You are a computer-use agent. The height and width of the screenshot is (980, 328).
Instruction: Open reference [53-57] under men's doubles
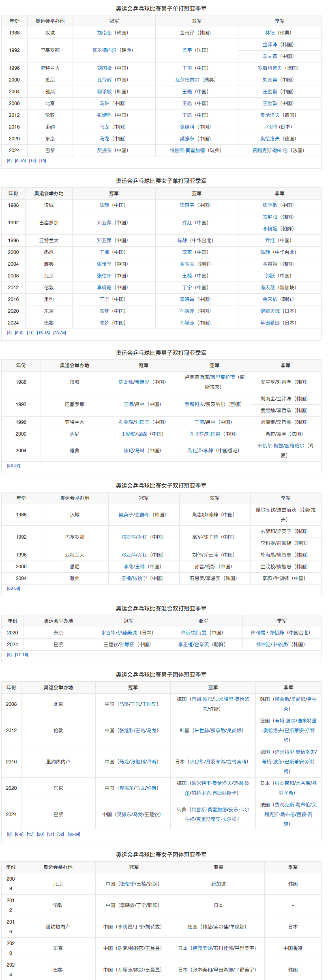pos(13,466)
